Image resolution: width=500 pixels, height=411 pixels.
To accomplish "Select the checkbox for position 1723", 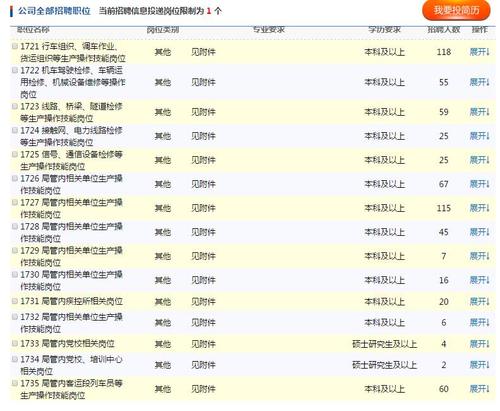I will [15, 106].
